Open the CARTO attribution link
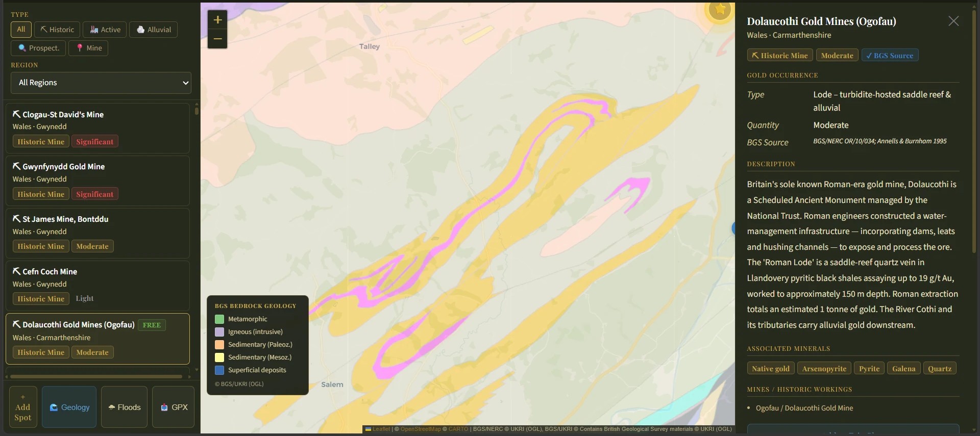Image resolution: width=980 pixels, height=436 pixels. point(458,429)
